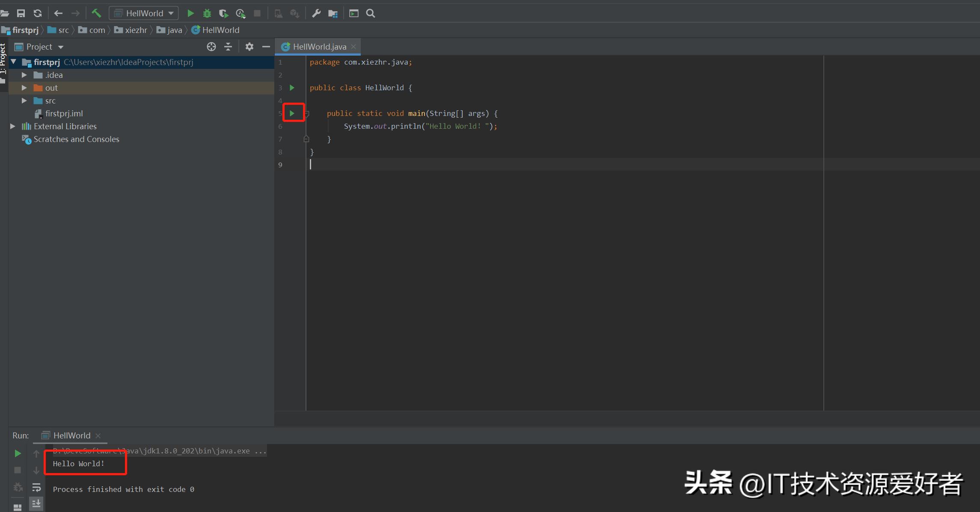Click the Build project hammer icon
980x512 pixels.
[x=96, y=13]
